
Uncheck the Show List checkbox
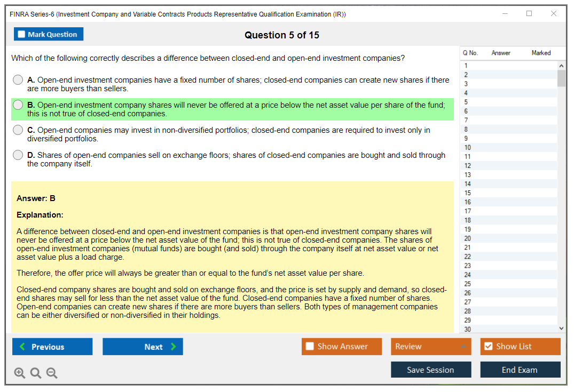click(488, 347)
